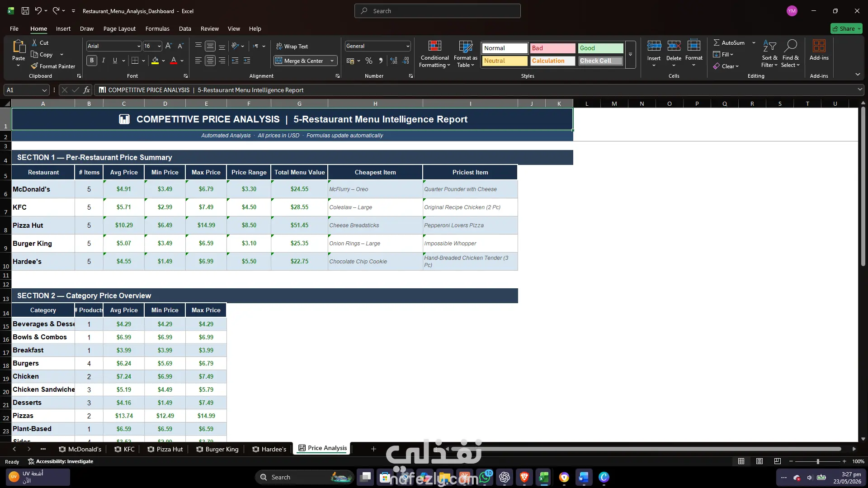Click the Excel title bar Search box
Viewport: 868px width, 488px height.
(x=437, y=11)
